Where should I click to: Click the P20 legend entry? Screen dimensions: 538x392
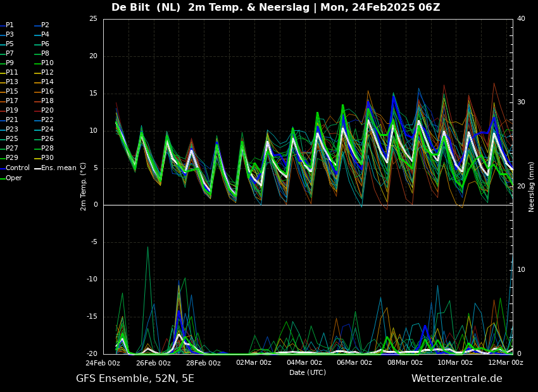click(44, 111)
